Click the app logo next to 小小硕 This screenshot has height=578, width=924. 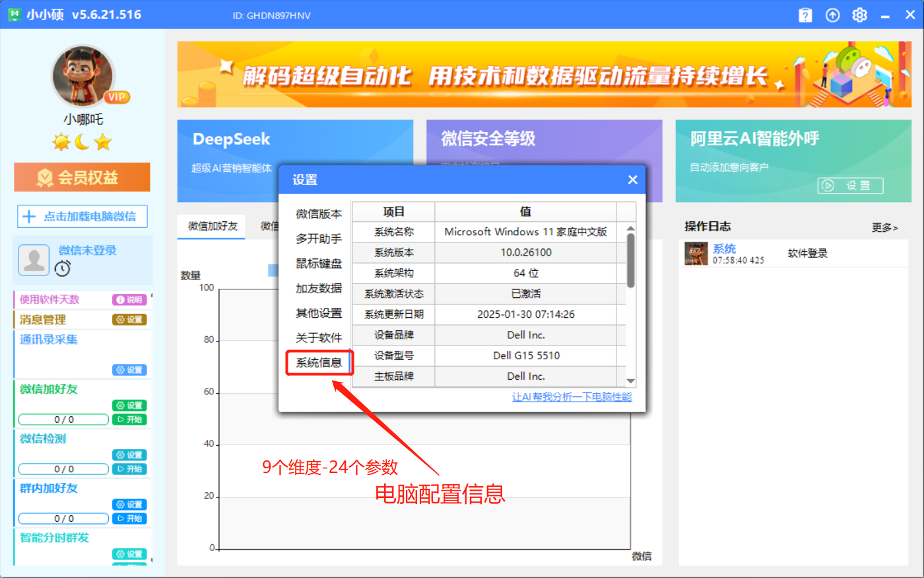15,15
